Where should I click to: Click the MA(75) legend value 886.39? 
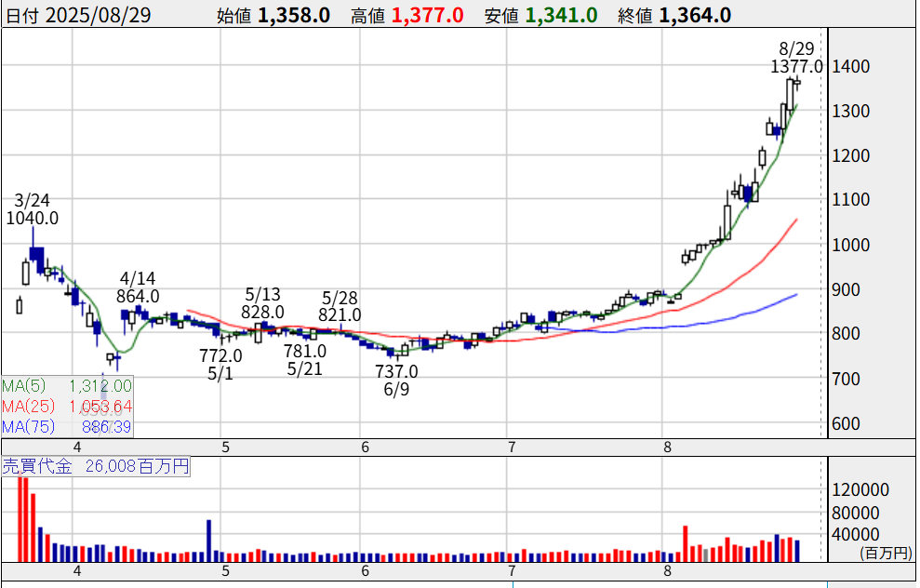click(x=106, y=427)
